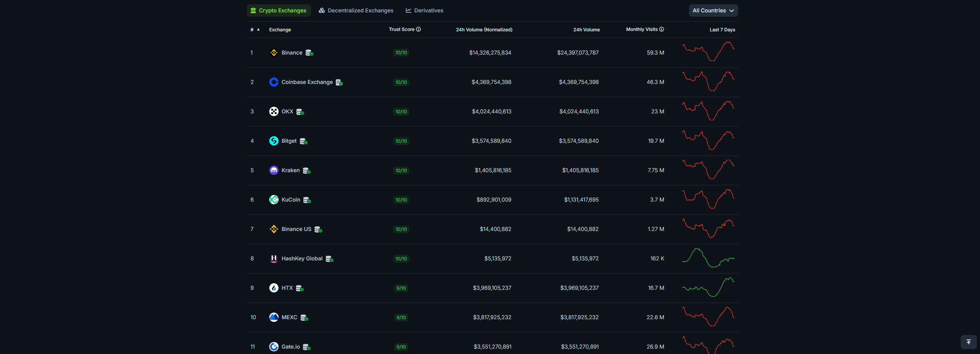Click the Coinbase Exchange logo icon
The width and height of the screenshot is (980, 354).
point(274,82)
